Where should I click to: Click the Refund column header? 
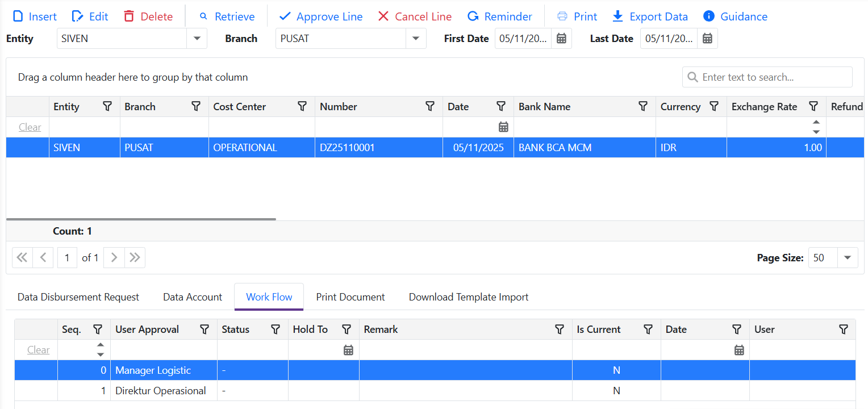point(846,107)
